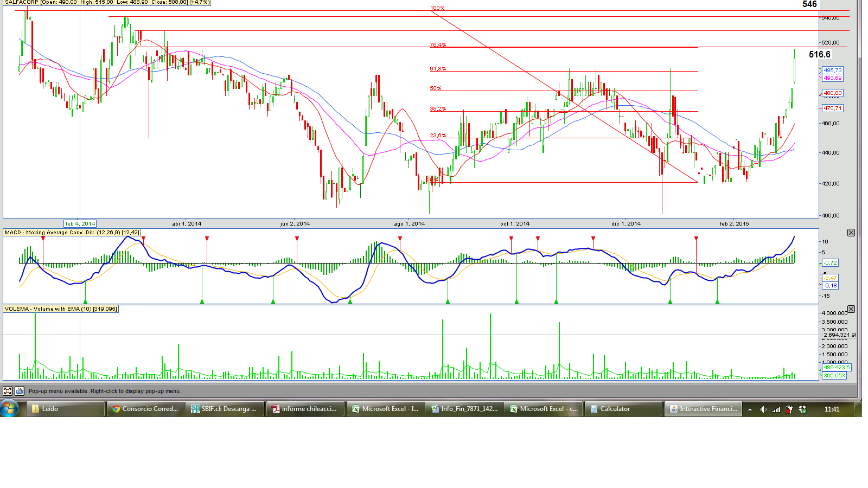Click the 76,4% Fibonacci level label
This screenshot has width=868, height=488.
coord(438,45)
